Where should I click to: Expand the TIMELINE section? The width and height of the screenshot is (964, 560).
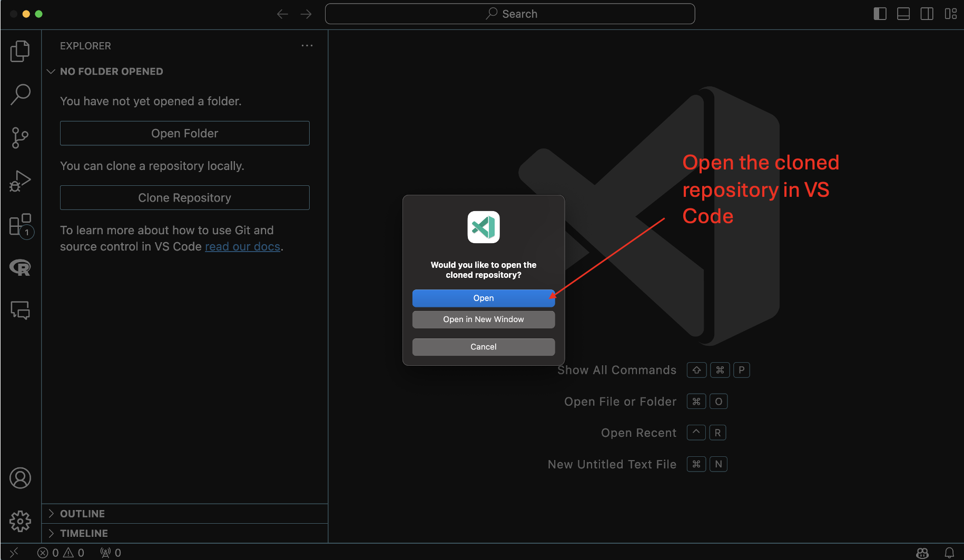(x=184, y=533)
